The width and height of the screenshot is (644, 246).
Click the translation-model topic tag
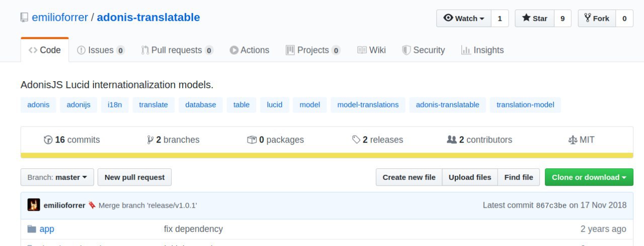pos(525,105)
